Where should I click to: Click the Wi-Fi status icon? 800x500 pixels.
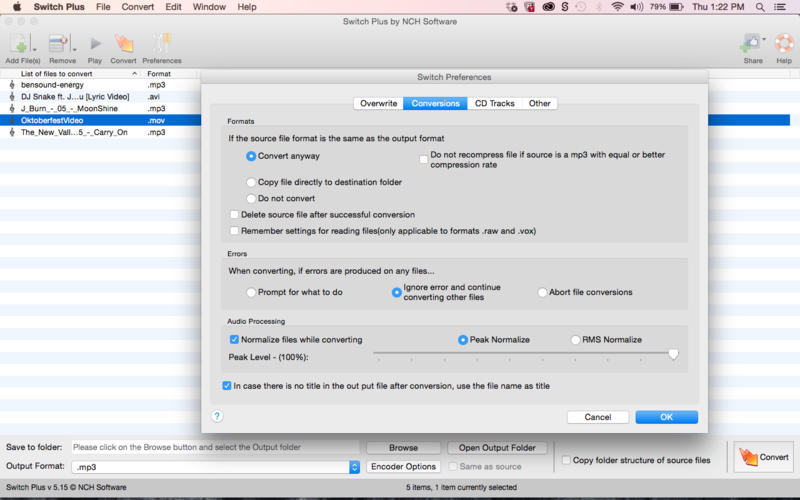pos(617,7)
